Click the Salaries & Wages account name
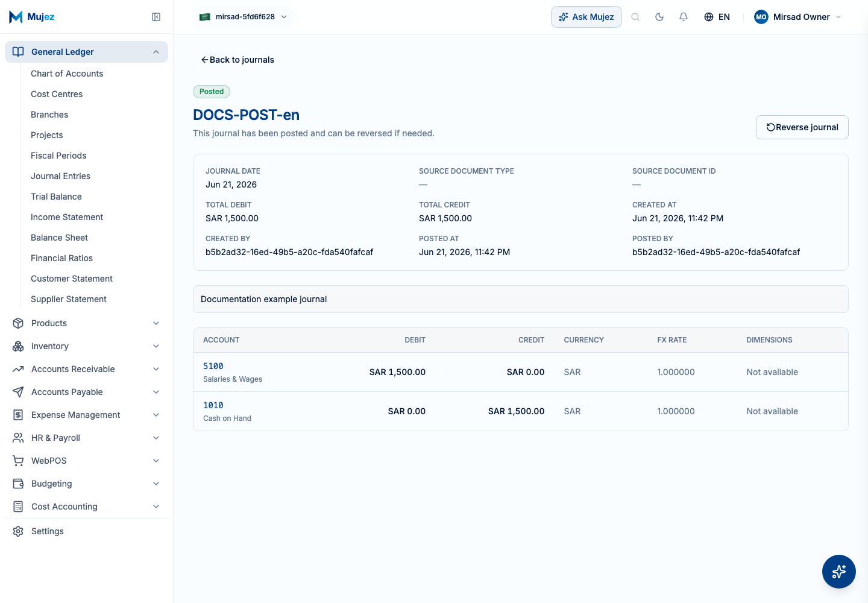The image size is (868, 603). point(233,379)
